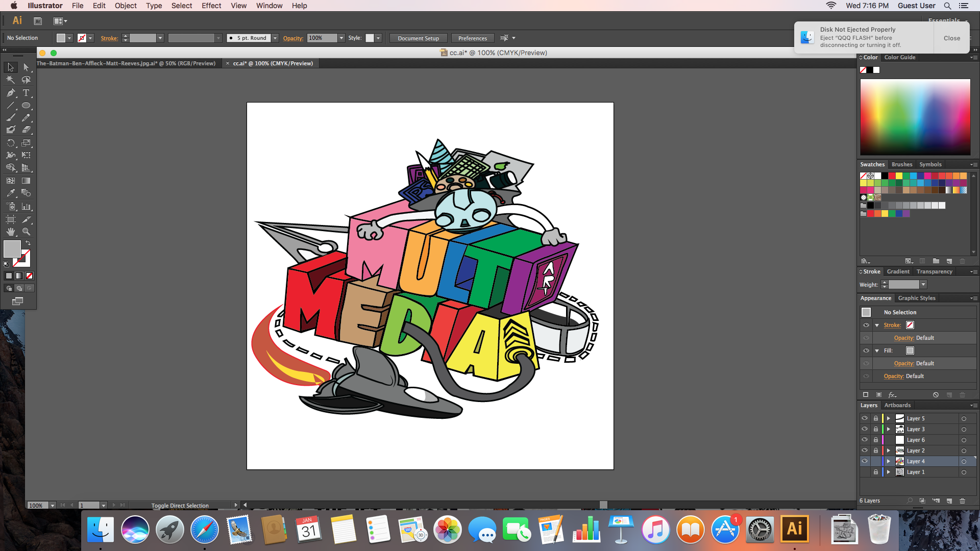Screen dimensions: 980x551
Task: Unlock Layer 5 via lock icon
Action: 876,418
